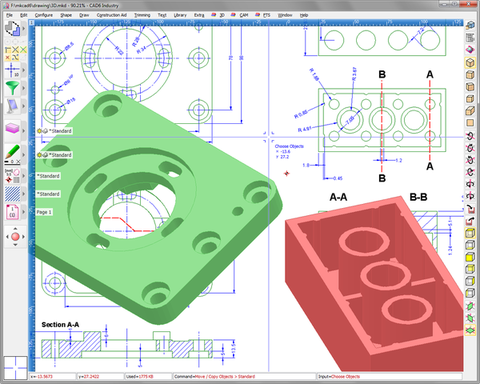Screen dimensions: 480x384
Task: Click the overview thumbnail in bottom-left corner
Action: coord(15,368)
